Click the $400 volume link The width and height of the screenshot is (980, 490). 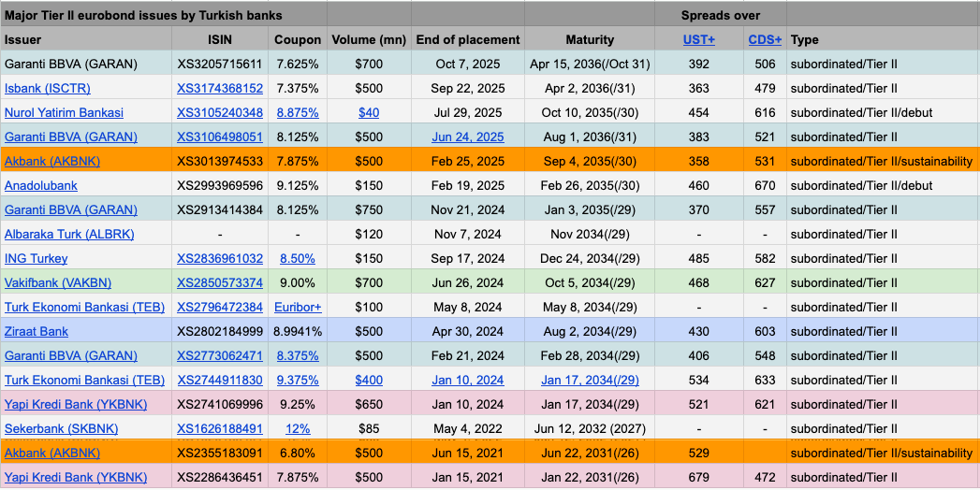(x=369, y=380)
